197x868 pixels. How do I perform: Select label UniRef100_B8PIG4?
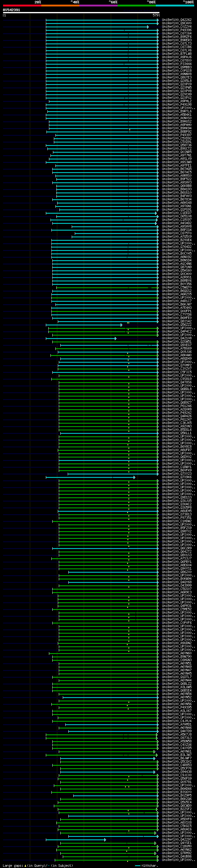[x=177, y=230]
